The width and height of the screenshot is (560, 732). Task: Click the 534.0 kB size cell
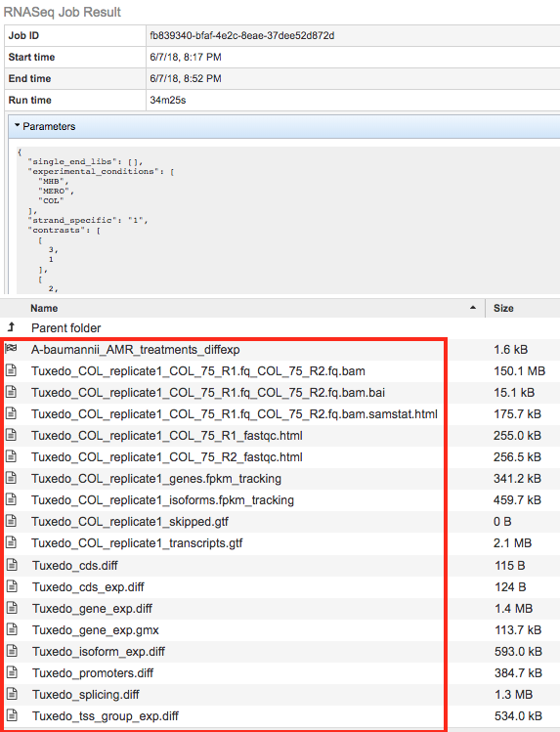519,715
